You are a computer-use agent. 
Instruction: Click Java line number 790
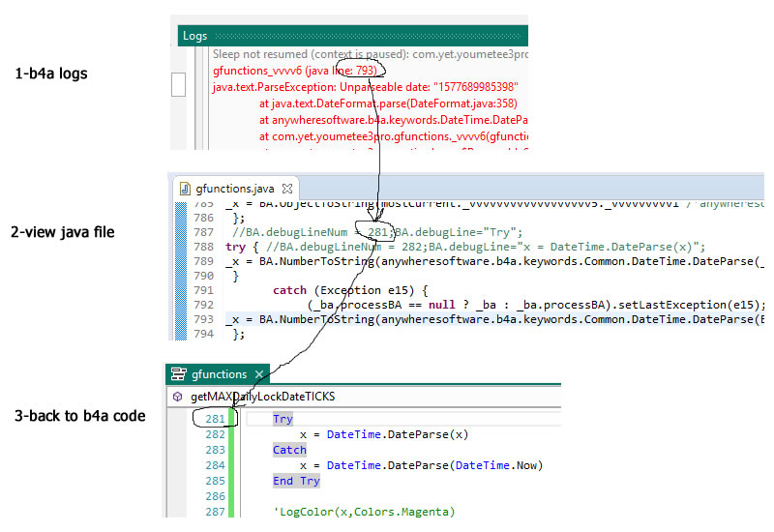[x=203, y=276]
